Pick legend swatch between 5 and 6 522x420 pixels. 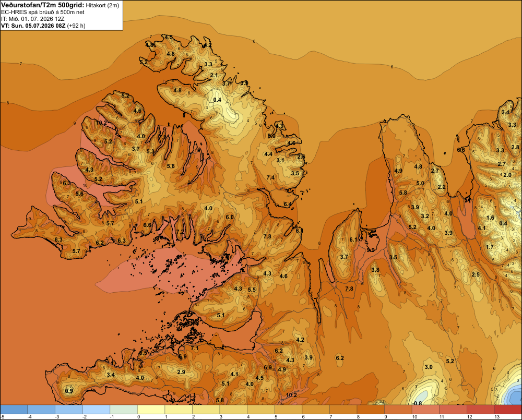(288, 409)
